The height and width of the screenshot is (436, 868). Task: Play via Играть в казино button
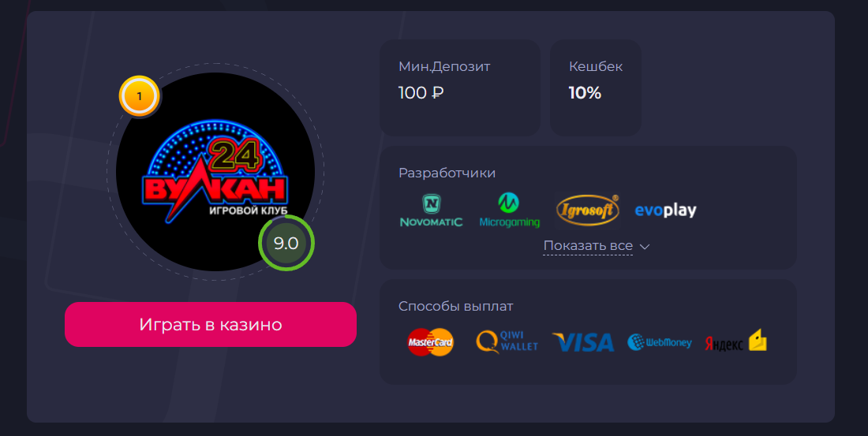pyautogui.click(x=211, y=324)
